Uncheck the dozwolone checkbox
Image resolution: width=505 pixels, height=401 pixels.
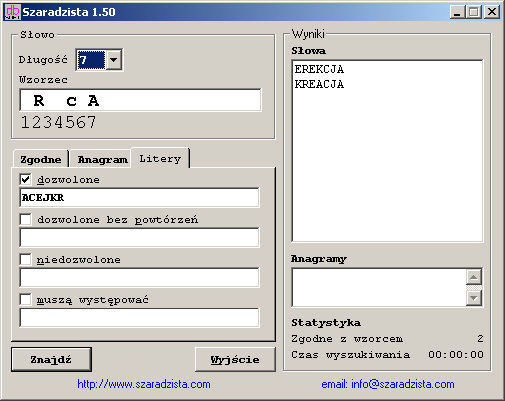(x=25, y=179)
